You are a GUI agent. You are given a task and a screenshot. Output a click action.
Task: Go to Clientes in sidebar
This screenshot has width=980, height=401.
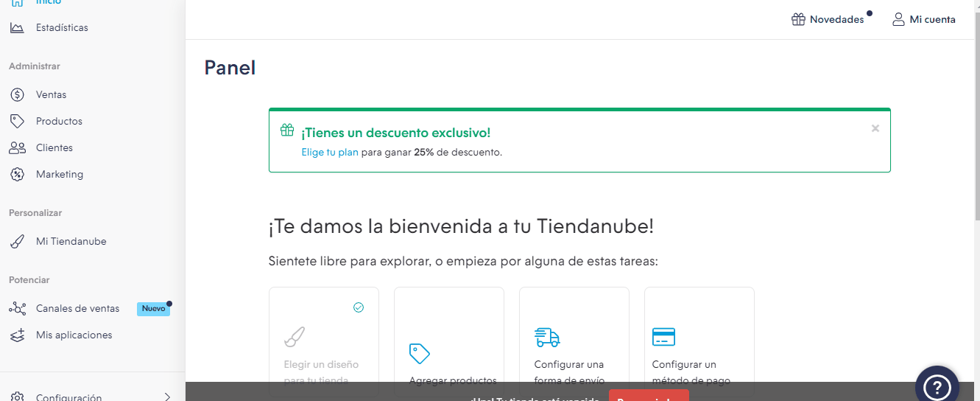pyautogui.click(x=54, y=148)
